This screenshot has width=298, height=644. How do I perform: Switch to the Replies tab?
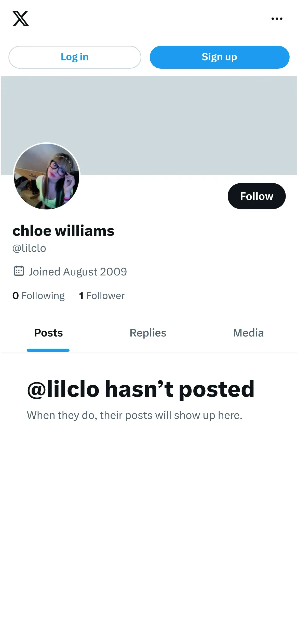coord(148,333)
